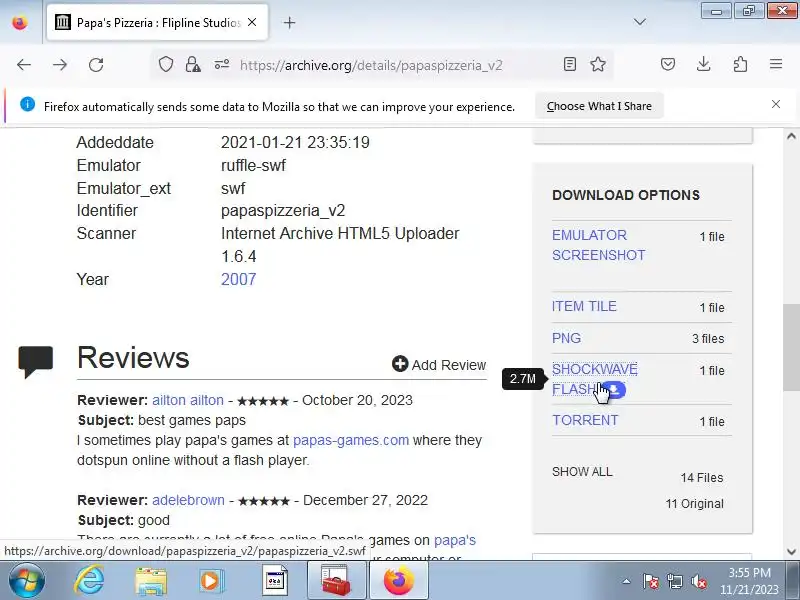This screenshot has height=600, width=800.
Task: Click Show All download files
Action: pyautogui.click(x=582, y=472)
